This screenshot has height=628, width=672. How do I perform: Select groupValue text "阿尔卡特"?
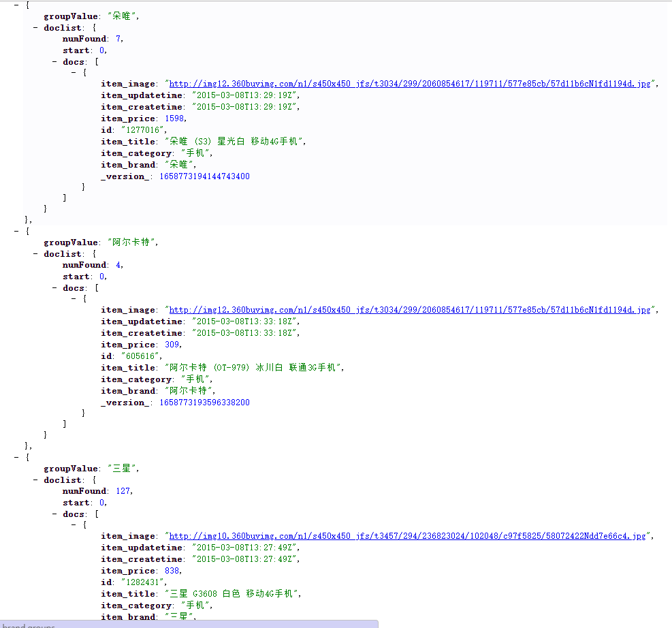click(x=131, y=242)
